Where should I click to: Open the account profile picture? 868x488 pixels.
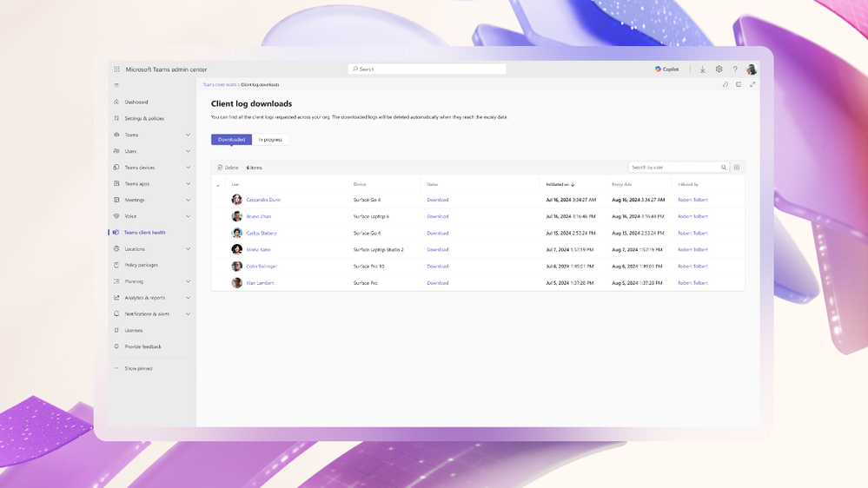point(752,69)
